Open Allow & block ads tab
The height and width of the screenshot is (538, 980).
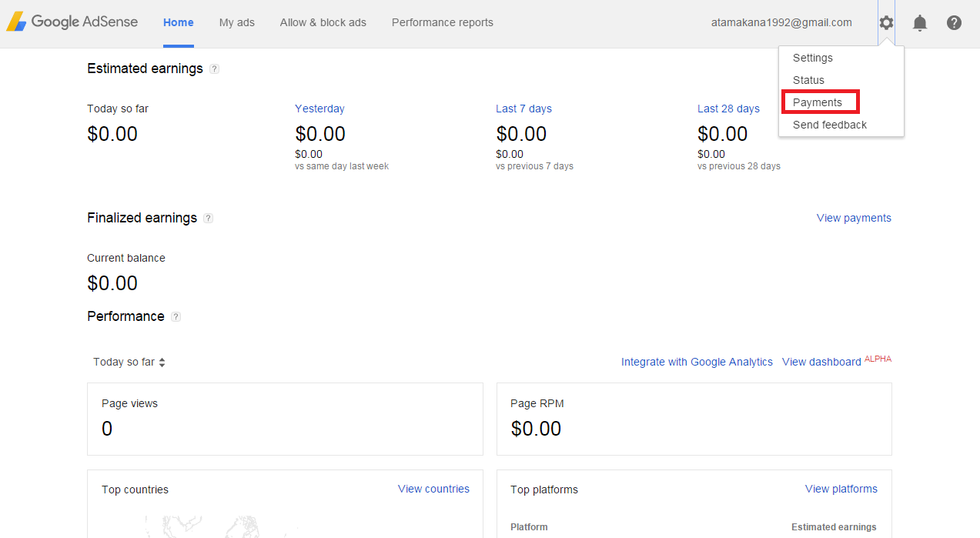pyautogui.click(x=323, y=22)
